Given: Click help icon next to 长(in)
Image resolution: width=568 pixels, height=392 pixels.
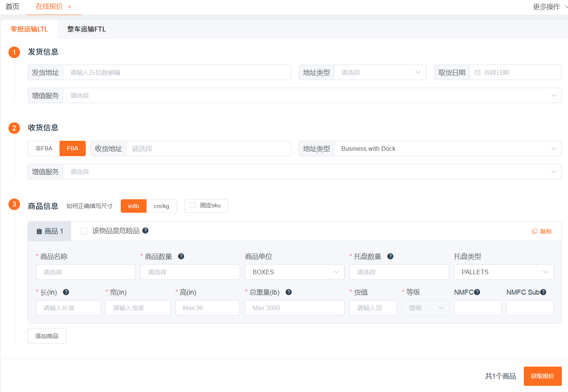Looking at the screenshot, I should (x=66, y=292).
